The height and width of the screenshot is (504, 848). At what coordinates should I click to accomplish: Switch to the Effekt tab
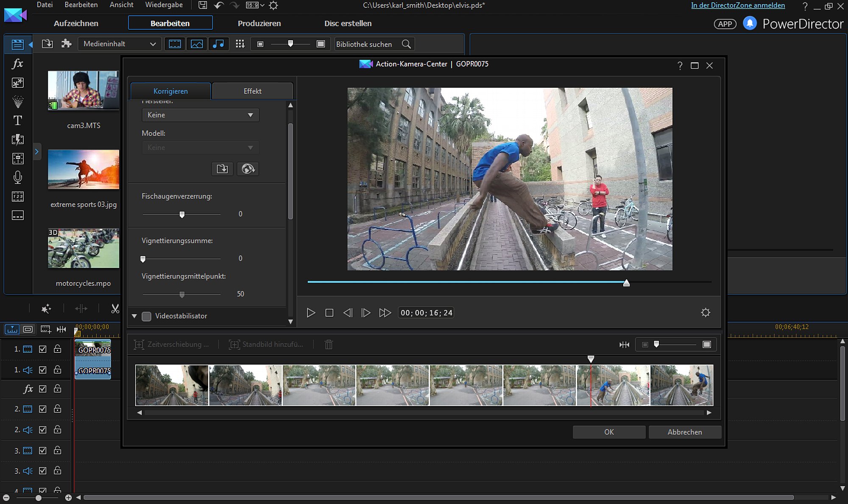tap(252, 91)
